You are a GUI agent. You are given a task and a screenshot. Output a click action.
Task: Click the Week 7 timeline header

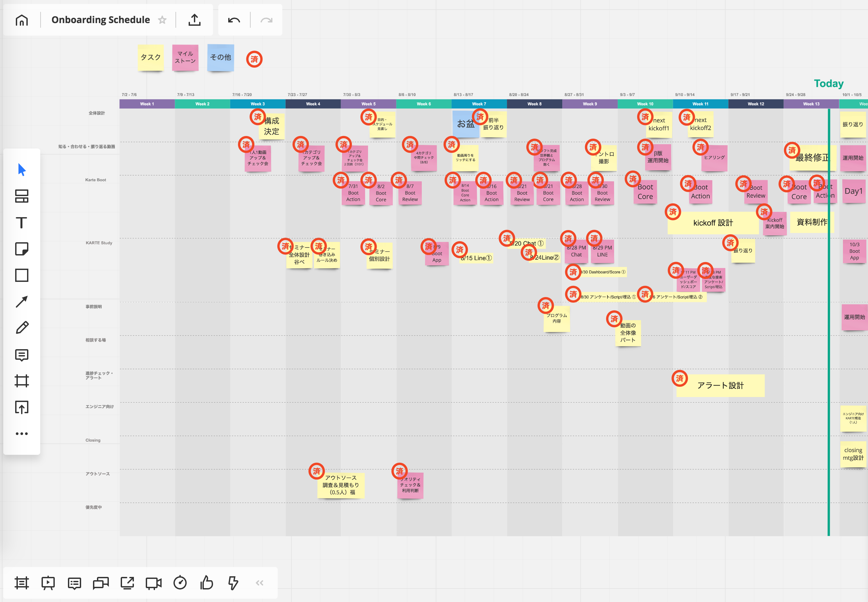tap(479, 104)
